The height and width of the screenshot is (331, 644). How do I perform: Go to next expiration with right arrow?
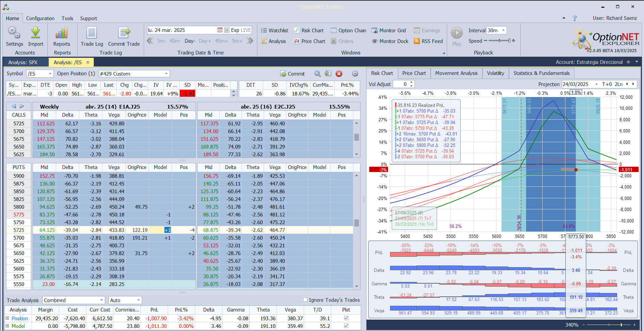22,106
